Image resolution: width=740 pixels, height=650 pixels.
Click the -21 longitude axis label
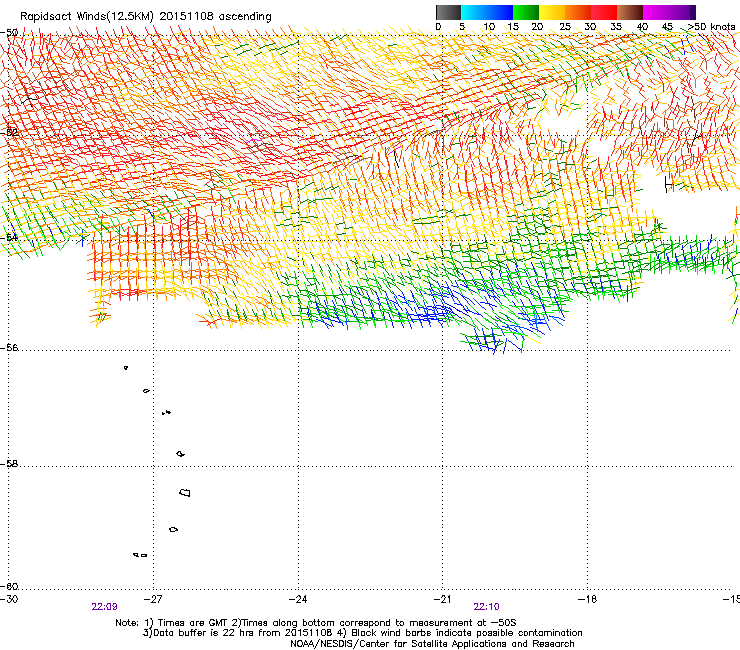tap(442, 599)
